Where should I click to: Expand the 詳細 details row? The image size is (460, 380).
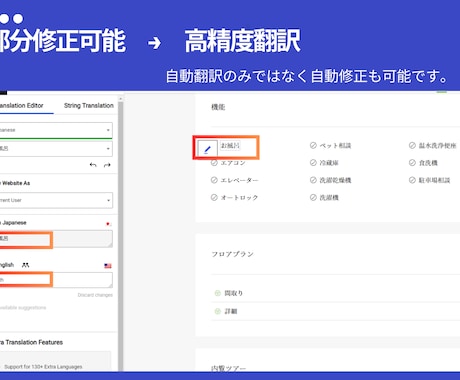point(335,311)
